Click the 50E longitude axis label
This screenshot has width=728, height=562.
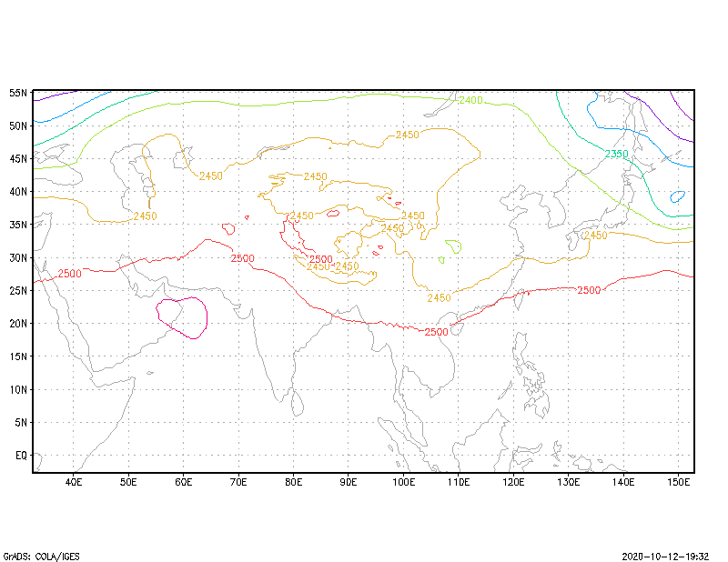click(x=128, y=482)
